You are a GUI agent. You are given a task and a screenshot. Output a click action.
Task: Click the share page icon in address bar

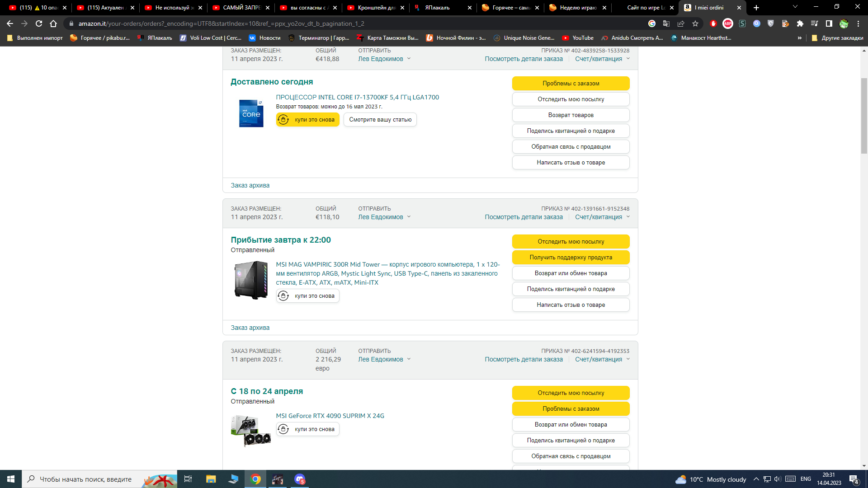pos(681,23)
